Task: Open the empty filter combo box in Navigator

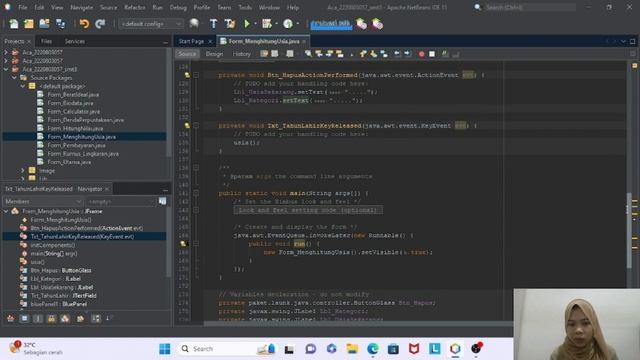Action: tap(121, 201)
